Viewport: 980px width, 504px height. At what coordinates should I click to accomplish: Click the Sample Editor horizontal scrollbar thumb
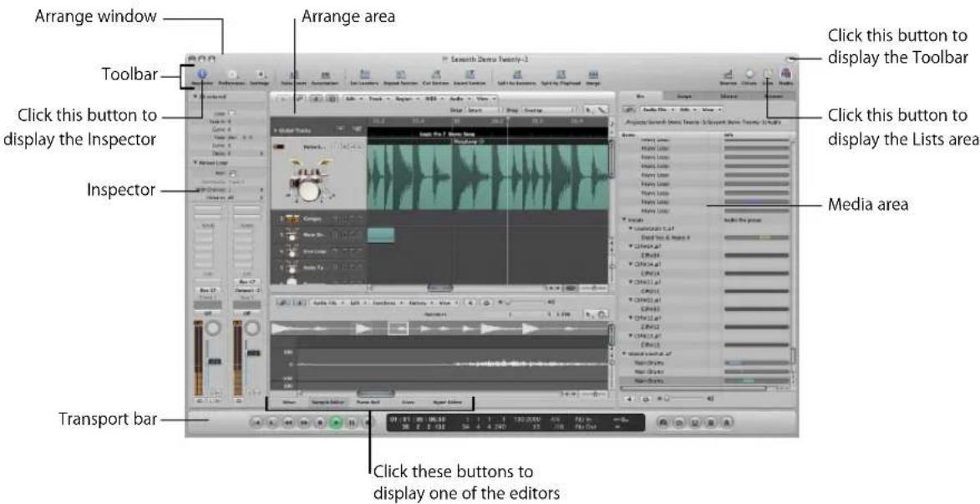[375, 394]
